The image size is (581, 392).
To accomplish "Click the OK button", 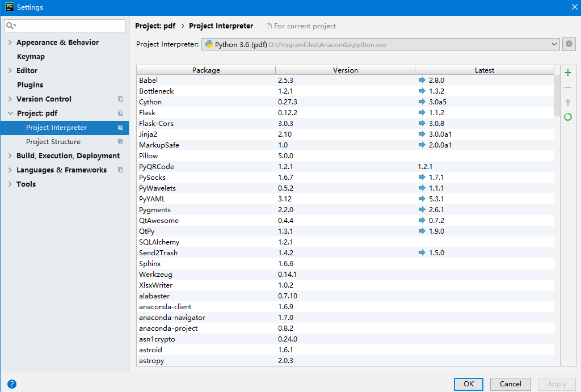I will click(468, 384).
